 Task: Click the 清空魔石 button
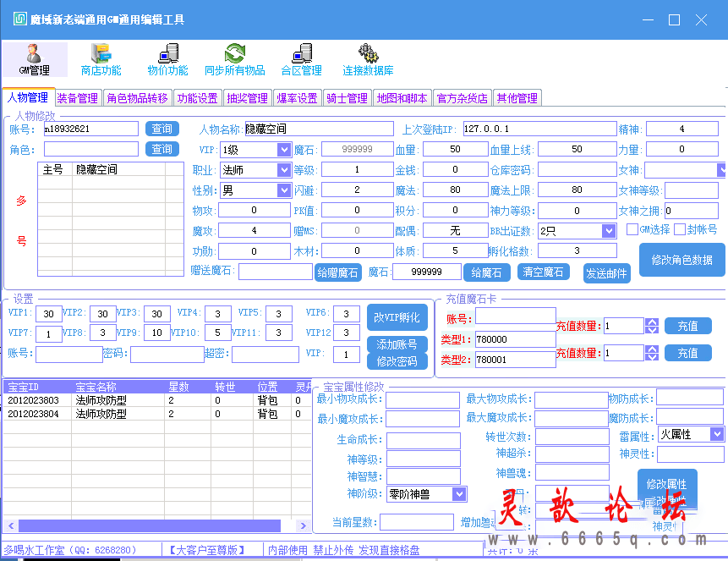(543, 272)
